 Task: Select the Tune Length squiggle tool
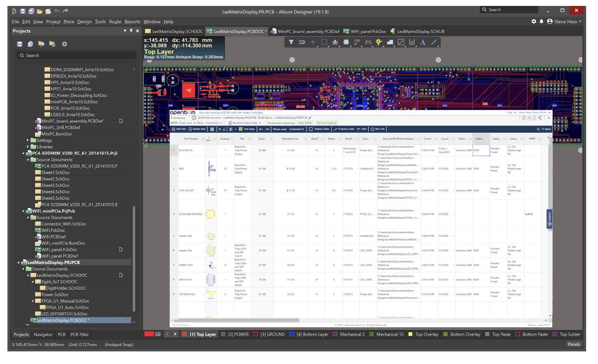[x=368, y=42]
